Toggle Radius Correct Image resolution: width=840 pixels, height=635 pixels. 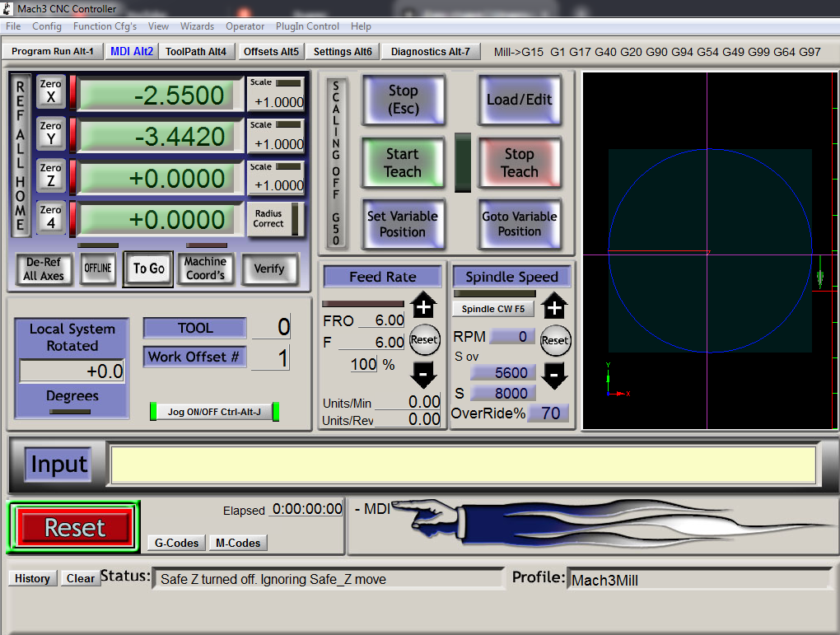(275, 218)
